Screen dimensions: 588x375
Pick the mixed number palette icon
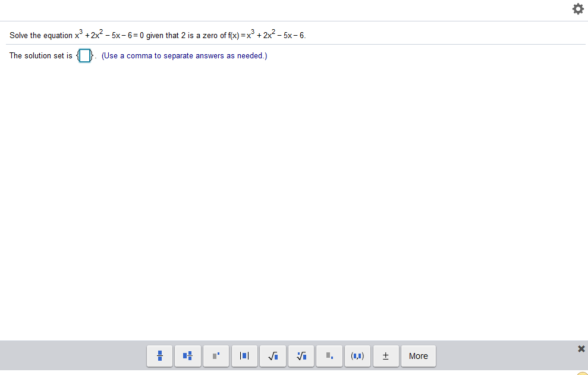pyautogui.click(x=188, y=356)
